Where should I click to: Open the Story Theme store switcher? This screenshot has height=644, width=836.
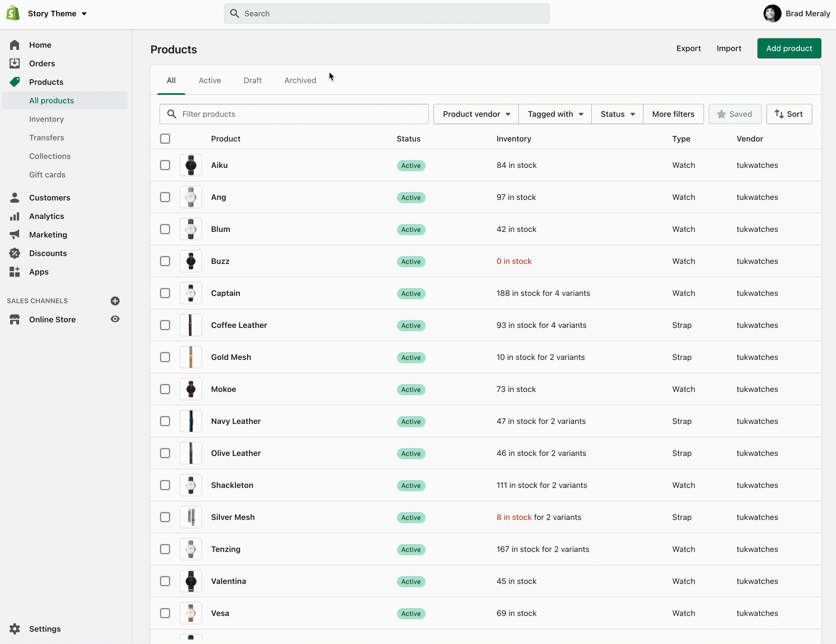(x=57, y=13)
